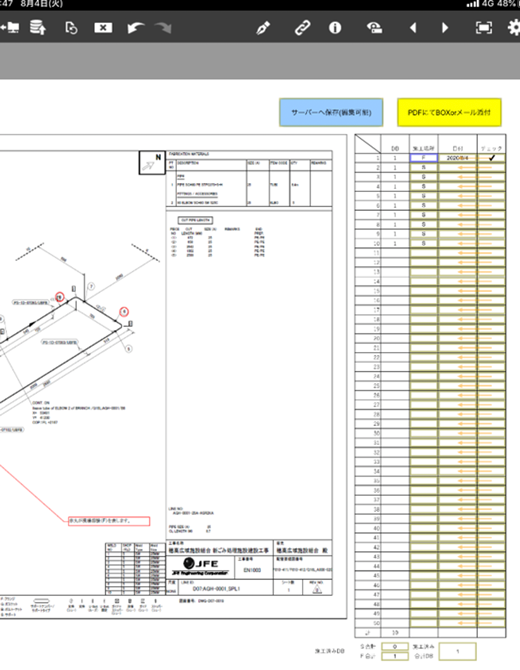Image resolution: width=520 pixels, height=670 pixels.
Task: Click blue サーバーへ保存 button
Action: (331, 112)
